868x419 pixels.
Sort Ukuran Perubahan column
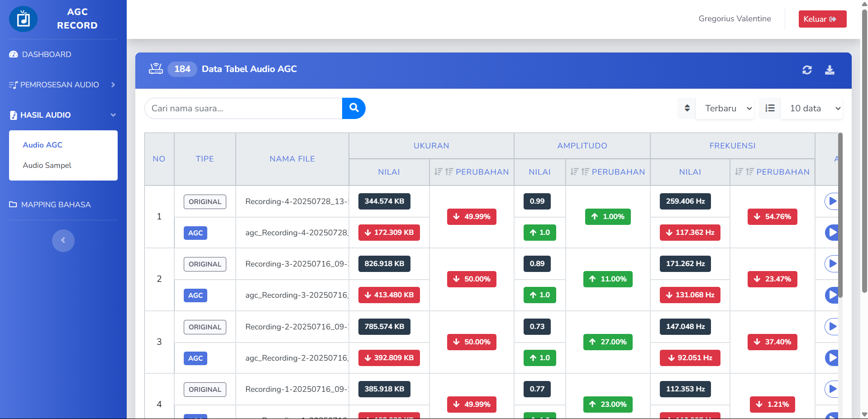(x=444, y=172)
